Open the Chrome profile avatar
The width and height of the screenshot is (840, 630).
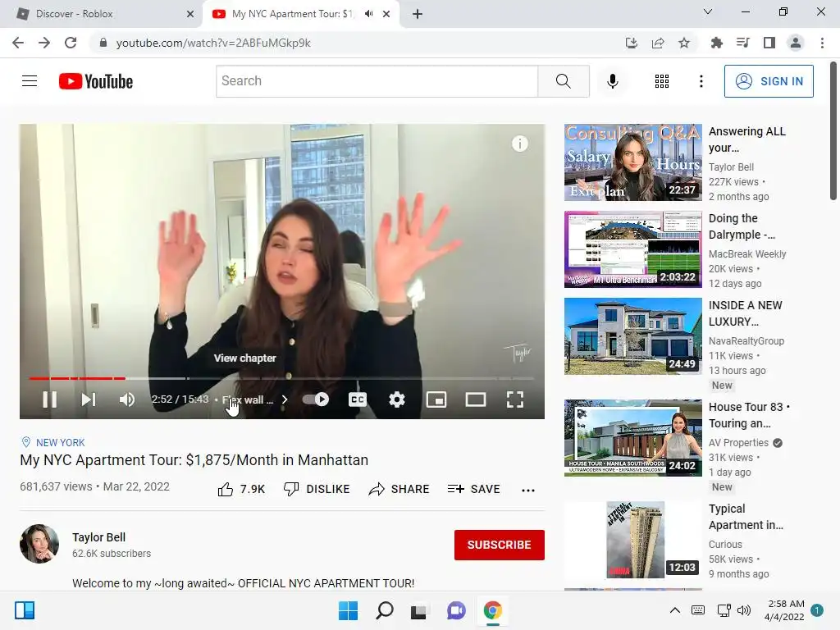796,43
